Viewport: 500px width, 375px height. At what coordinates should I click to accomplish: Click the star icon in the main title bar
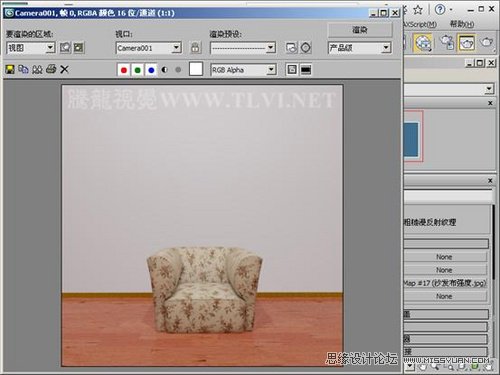tap(418, 10)
